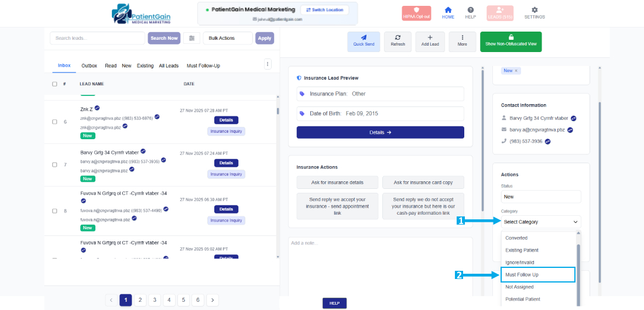Click Ask for insurance details

(337, 182)
